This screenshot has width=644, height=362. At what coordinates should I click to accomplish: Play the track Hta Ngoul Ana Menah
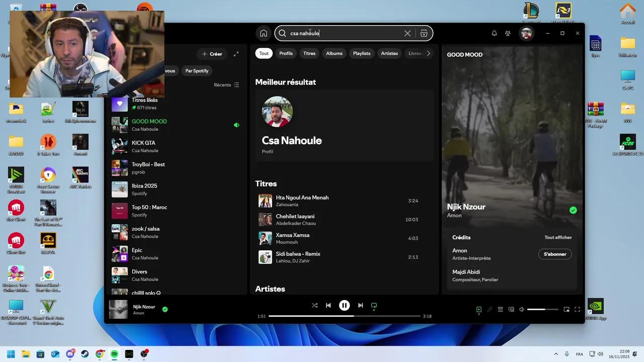pyautogui.click(x=344, y=201)
